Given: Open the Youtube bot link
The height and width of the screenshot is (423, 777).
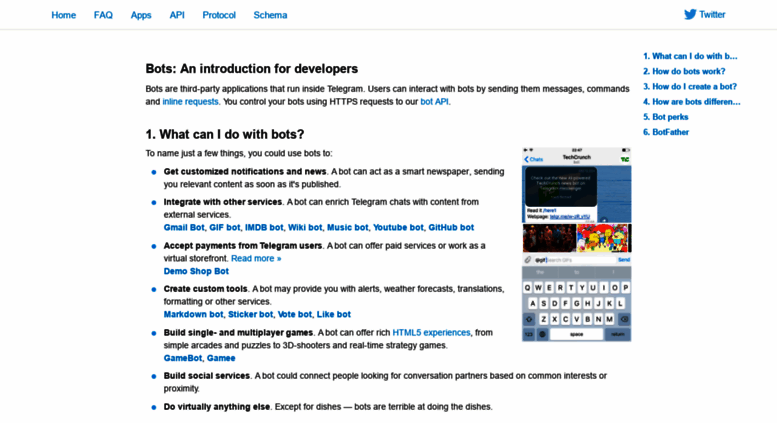Looking at the screenshot, I should [398, 227].
